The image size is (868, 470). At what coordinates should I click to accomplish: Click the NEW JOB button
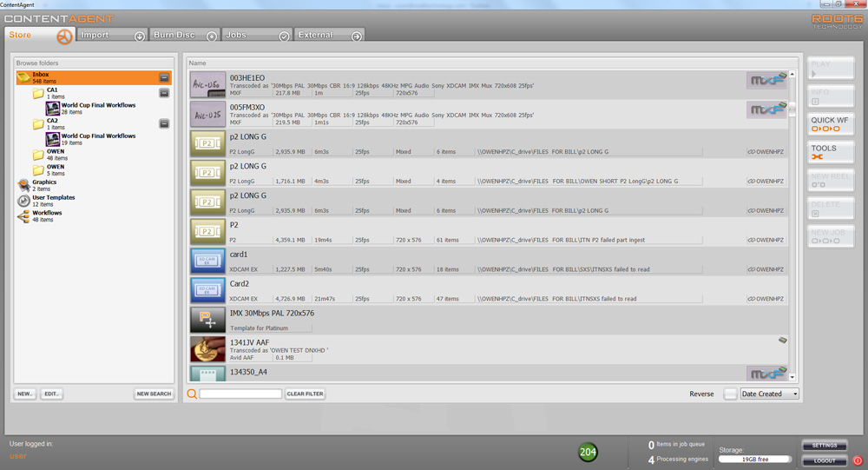831,236
